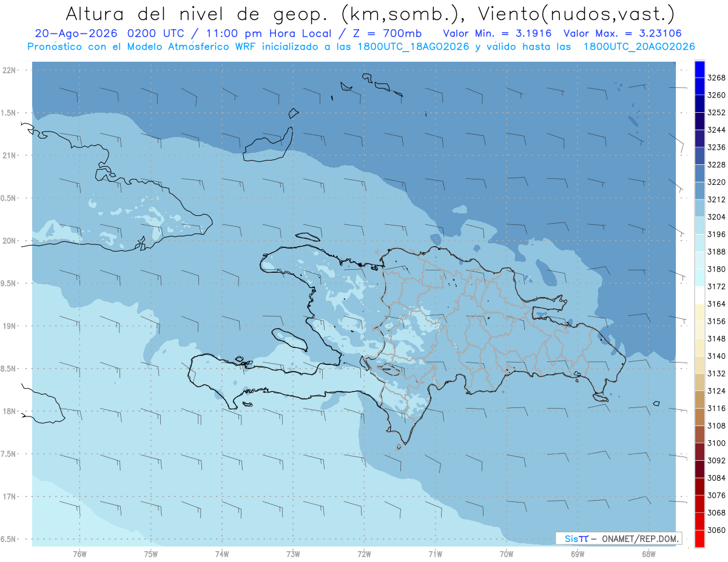Click the 3172 color scale label

tap(716, 286)
